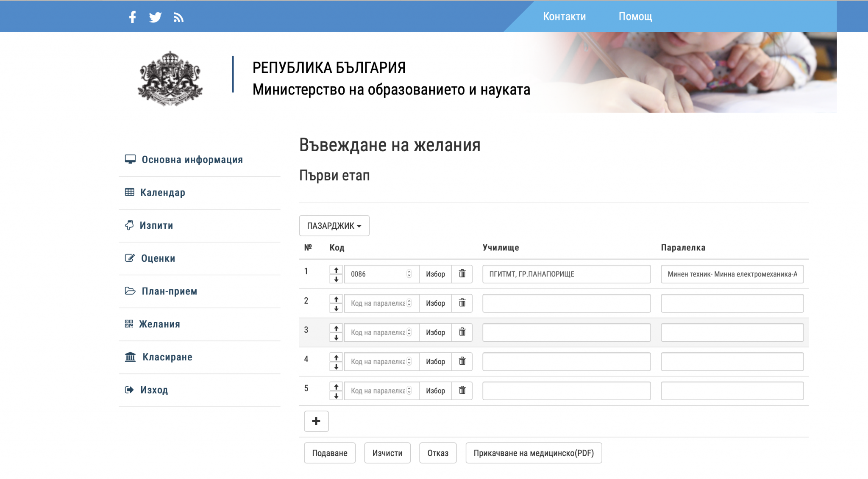Open Контакти in top bar

coord(564,17)
